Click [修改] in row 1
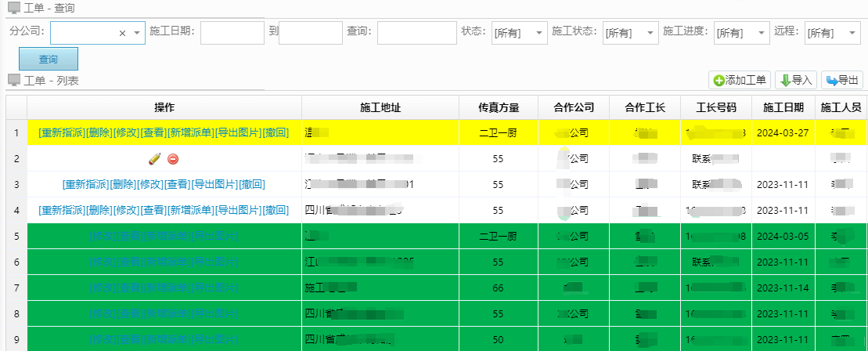Screen dimensions: 868x351 (x=126, y=133)
